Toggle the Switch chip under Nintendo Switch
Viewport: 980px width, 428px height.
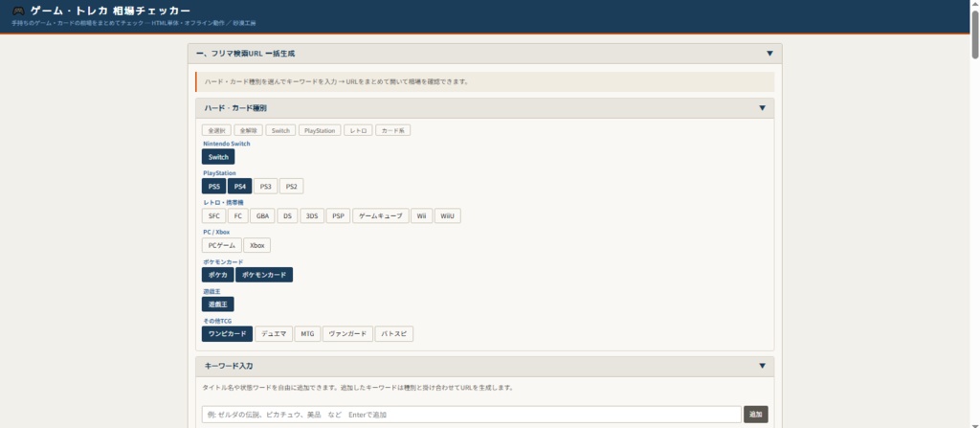tap(218, 157)
